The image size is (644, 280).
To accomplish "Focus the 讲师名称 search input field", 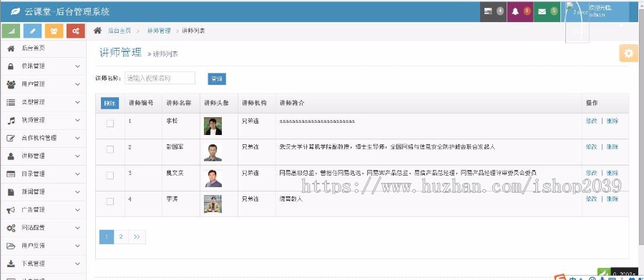I will [160, 79].
